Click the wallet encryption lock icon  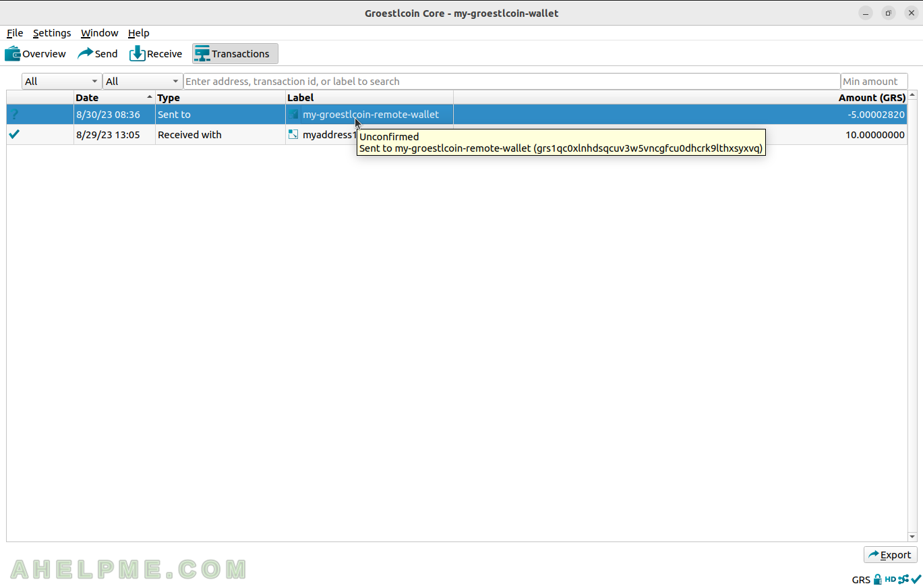coord(877,579)
